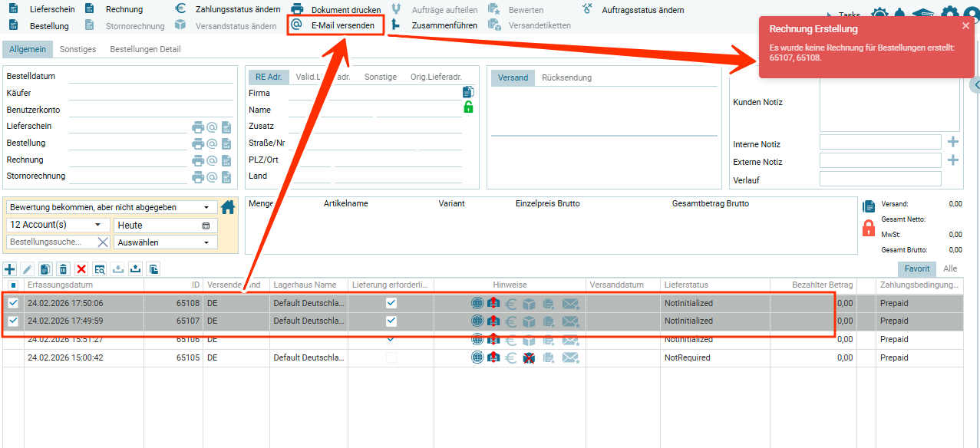The image size is (980, 448).
Task: Click the red X cancel icon
Action: (81, 268)
